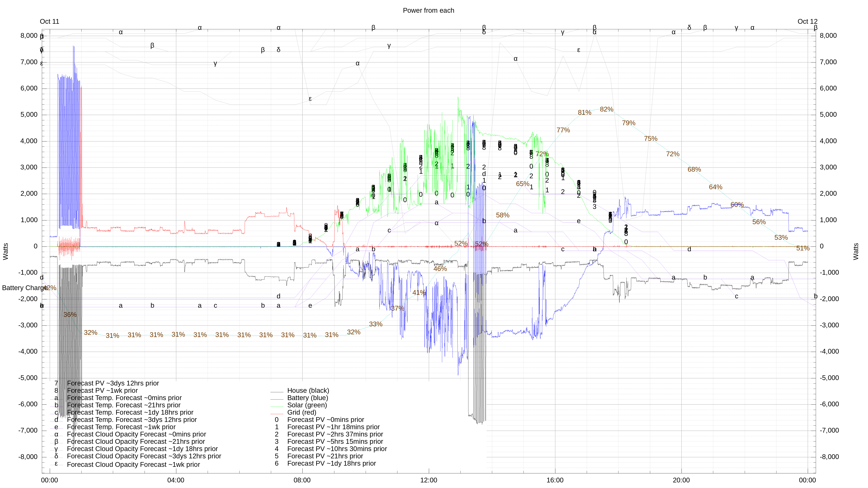Screen dimensions: 868x488
Task: Select legend 'Forecast PV ~0mins prior'
Action: click(x=325, y=420)
